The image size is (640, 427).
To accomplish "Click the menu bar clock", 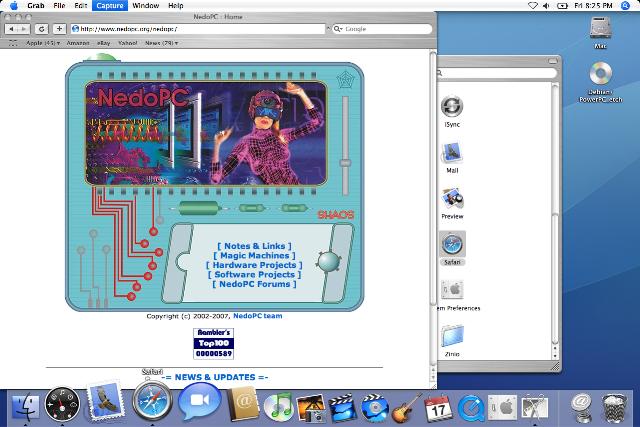I will pyautogui.click(x=593, y=6).
